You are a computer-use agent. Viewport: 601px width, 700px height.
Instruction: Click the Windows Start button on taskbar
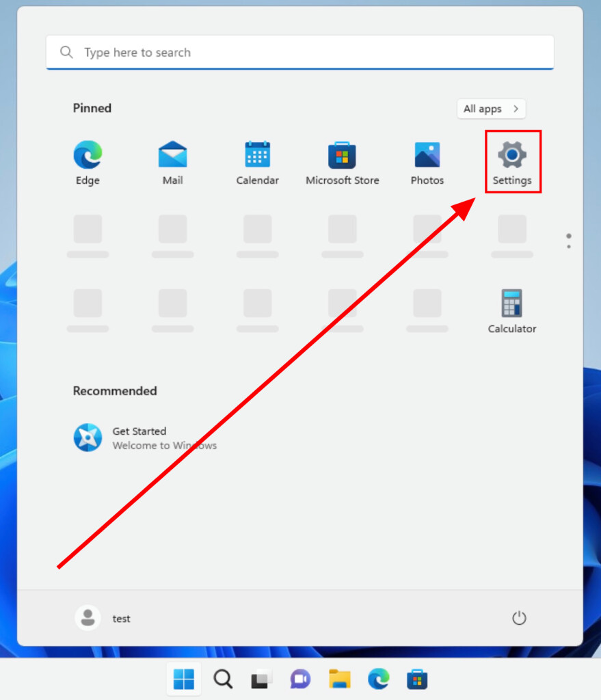click(x=183, y=679)
